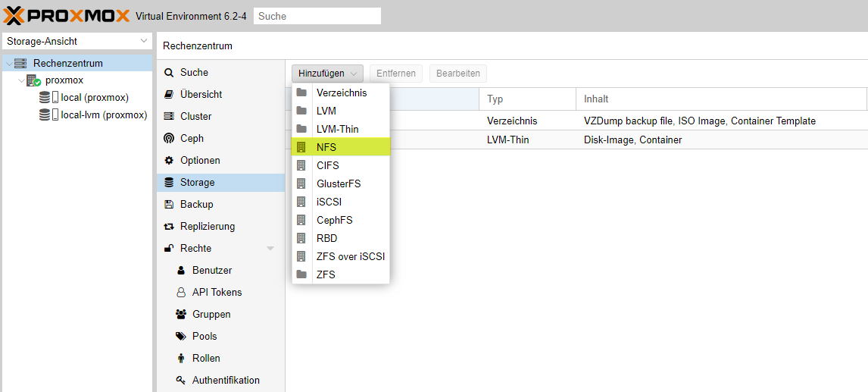Click the Ceph icon in sidebar
This screenshot has height=392, width=868.
coord(169,139)
